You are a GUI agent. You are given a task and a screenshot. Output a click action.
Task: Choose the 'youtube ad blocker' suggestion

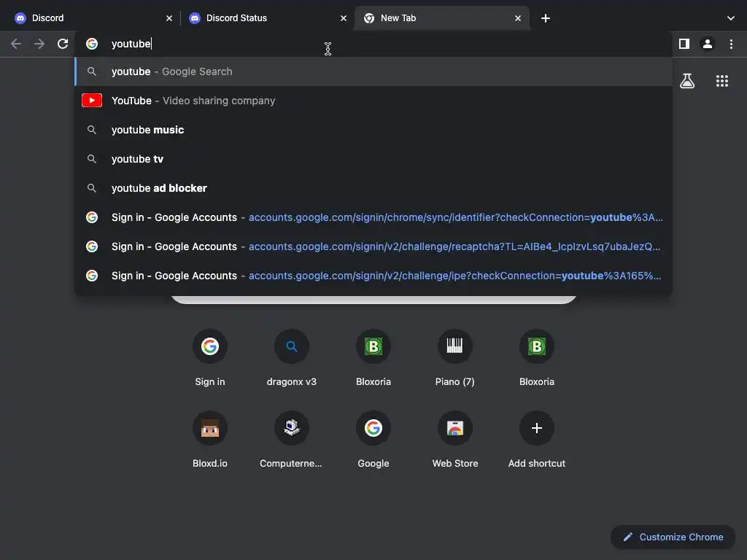pos(373,188)
